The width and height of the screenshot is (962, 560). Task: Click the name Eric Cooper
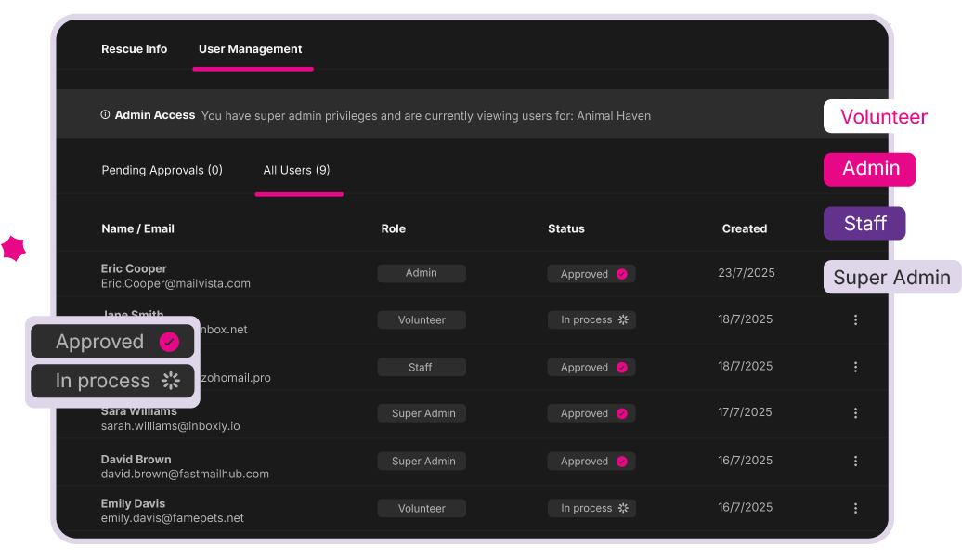pos(134,268)
